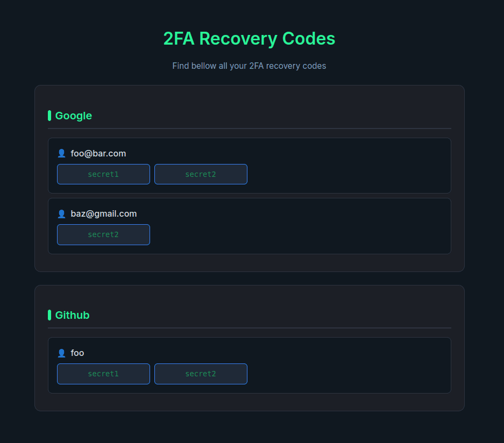The image size is (504, 443).
Task: Click the 2FA Recovery Codes title
Action: click(249, 39)
